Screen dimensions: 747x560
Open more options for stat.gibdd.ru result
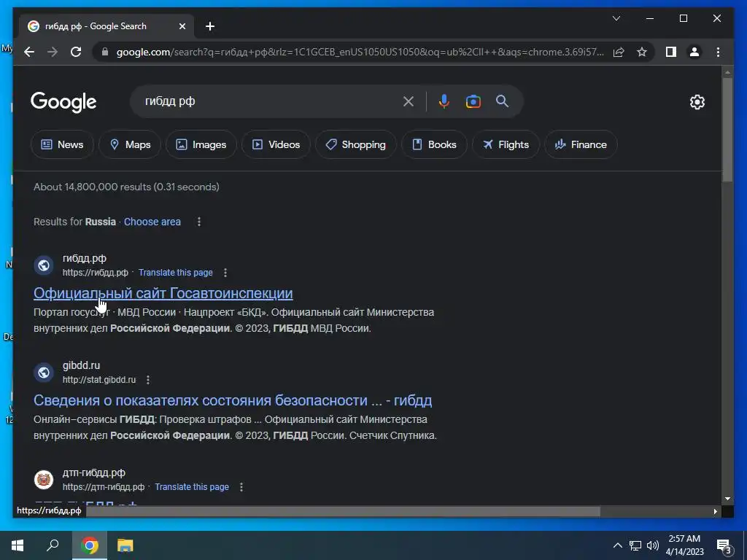pyautogui.click(x=148, y=380)
